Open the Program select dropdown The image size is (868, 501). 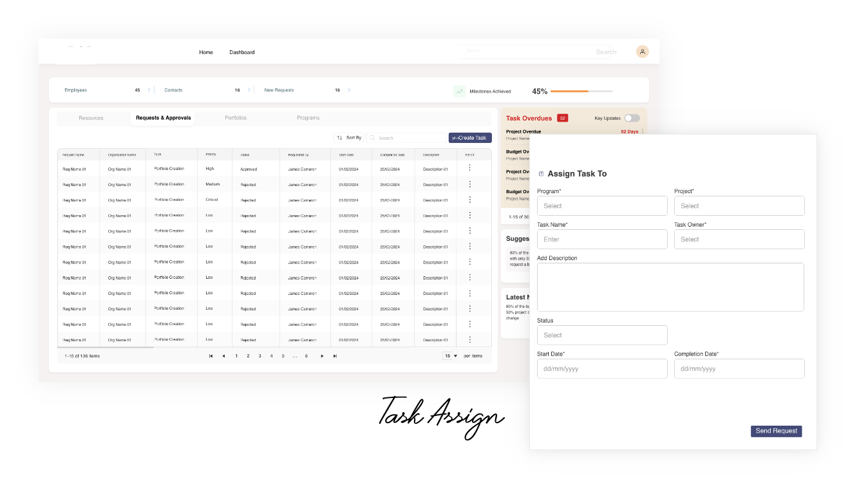[602, 206]
